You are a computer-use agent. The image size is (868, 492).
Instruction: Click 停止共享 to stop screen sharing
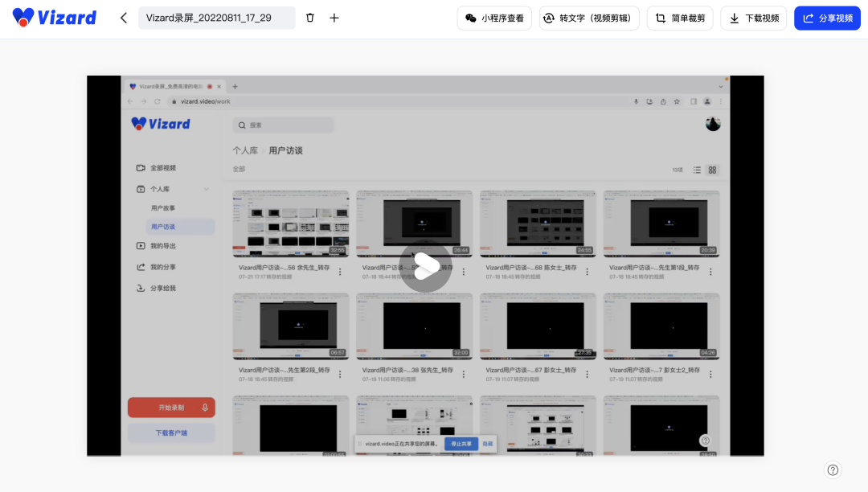pos(460,443)
